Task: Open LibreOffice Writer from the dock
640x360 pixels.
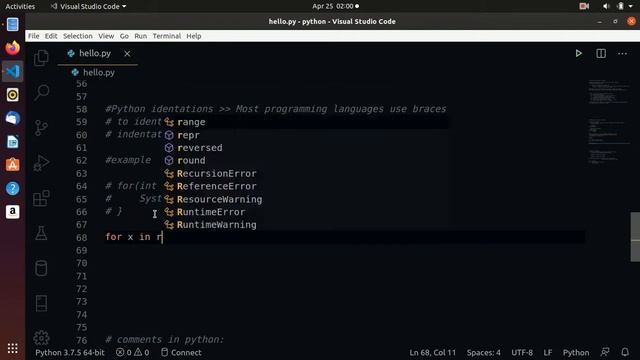Action: 13,142
